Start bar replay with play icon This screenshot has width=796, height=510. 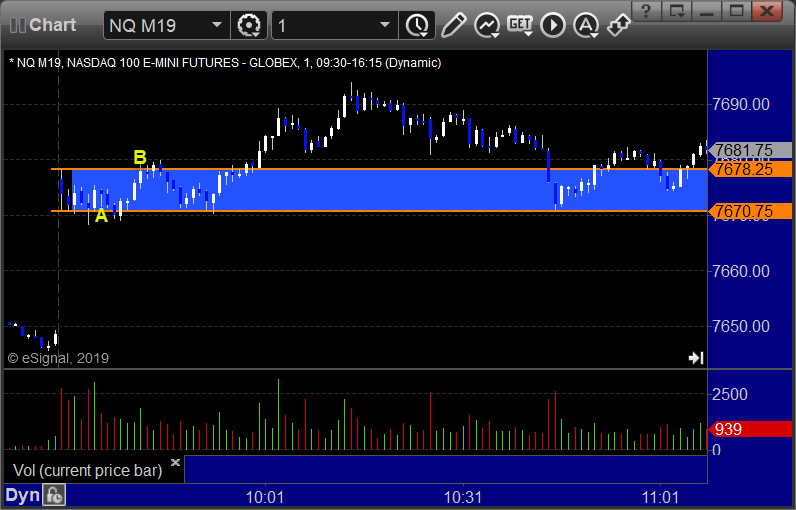(553, 25)
